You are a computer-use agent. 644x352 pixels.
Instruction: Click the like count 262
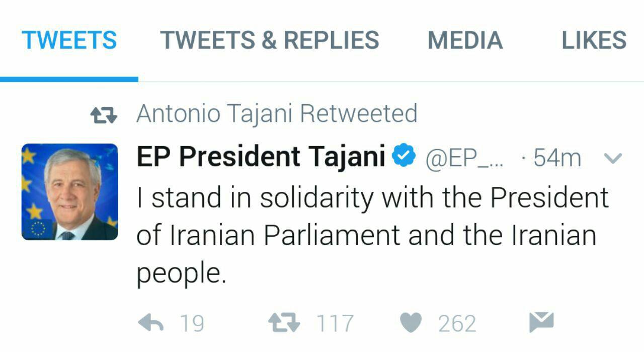[x=457, y=323]
